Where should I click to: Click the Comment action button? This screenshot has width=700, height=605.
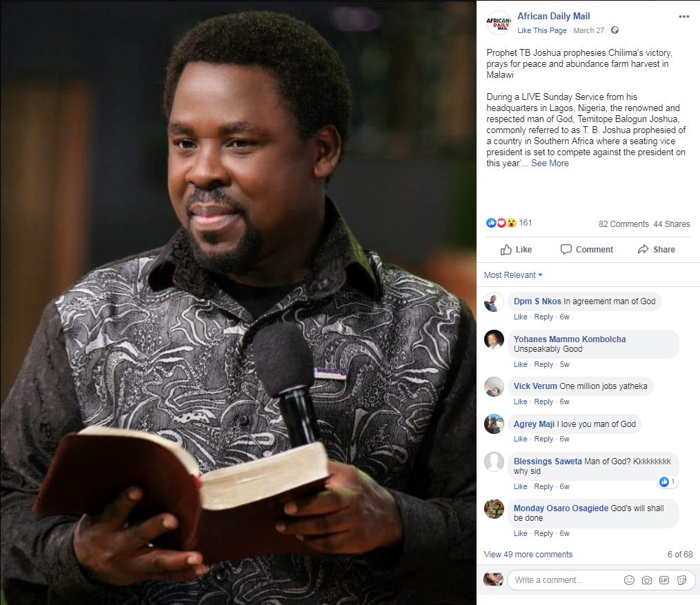click(x=587, y=250)
